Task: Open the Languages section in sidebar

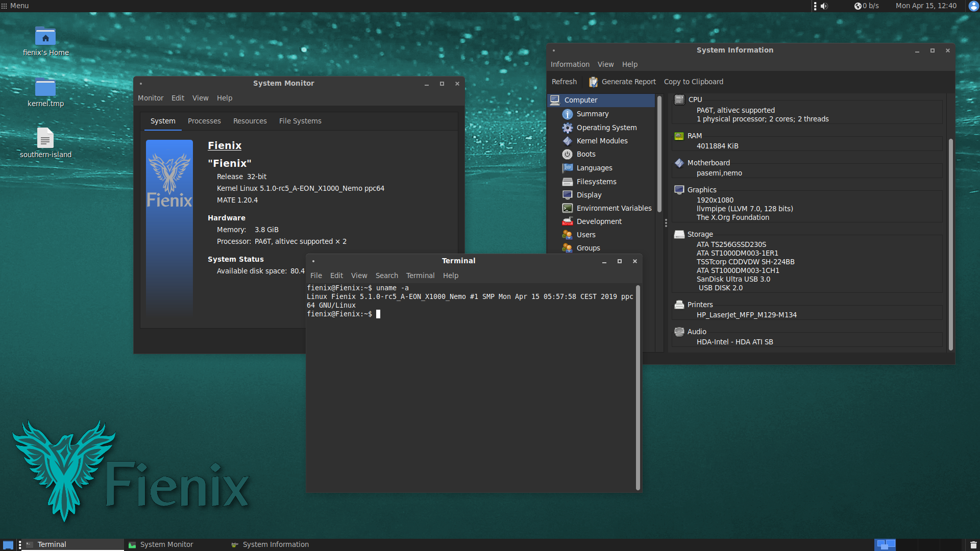Action: [594, 168]
